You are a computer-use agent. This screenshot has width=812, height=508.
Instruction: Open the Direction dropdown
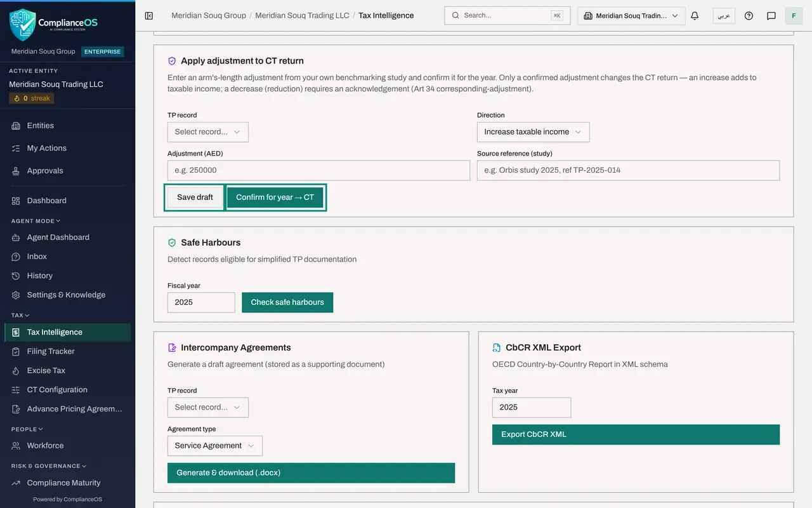pyautogui.click(x=533, y=132)
